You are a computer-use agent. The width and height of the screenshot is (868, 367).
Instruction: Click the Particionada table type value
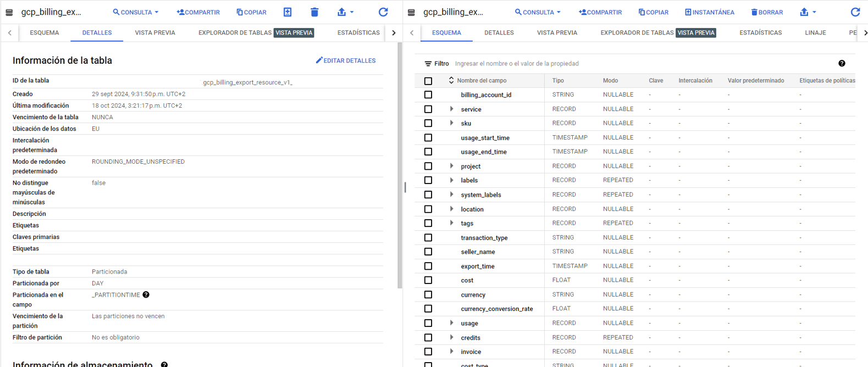109,272
